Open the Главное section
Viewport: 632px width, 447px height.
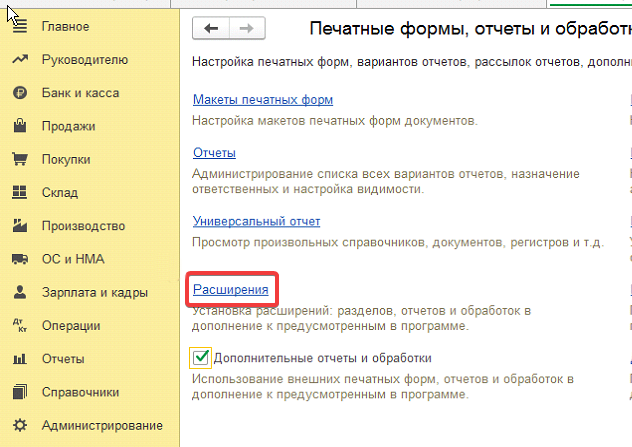pos(66,27)
